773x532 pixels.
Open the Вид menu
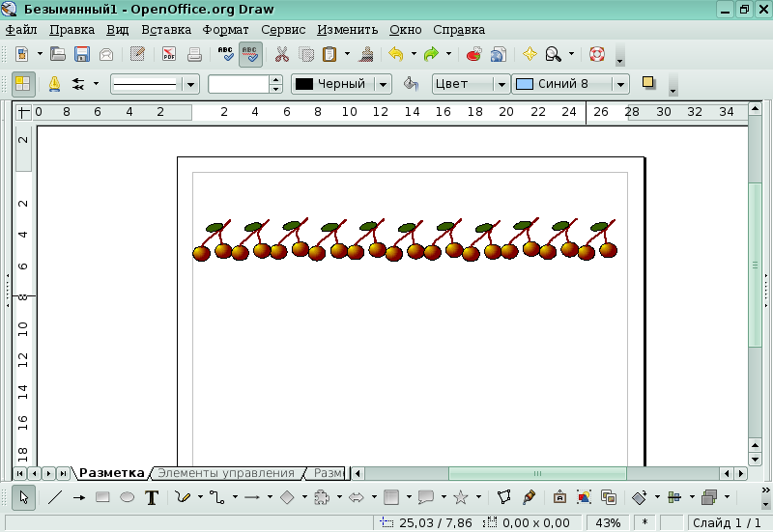(x=117, y=30)
